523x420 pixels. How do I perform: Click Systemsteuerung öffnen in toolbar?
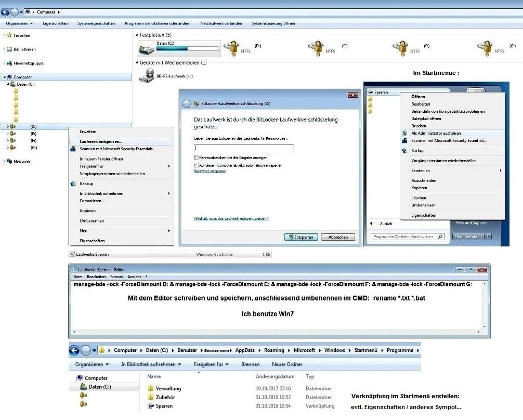273,23
